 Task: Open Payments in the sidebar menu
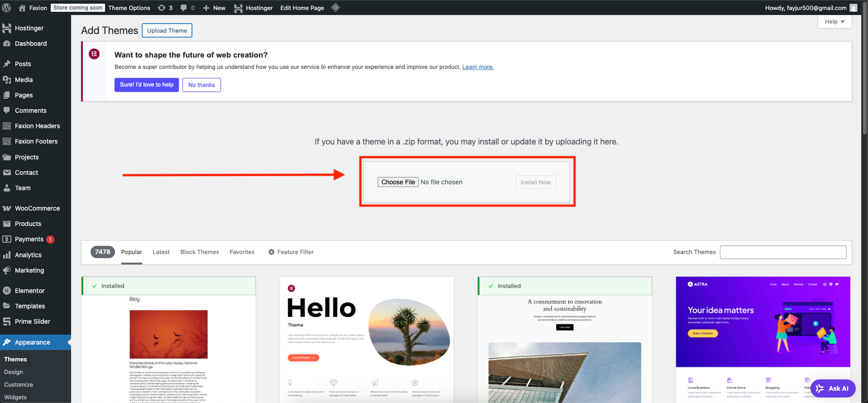[29, 239]
